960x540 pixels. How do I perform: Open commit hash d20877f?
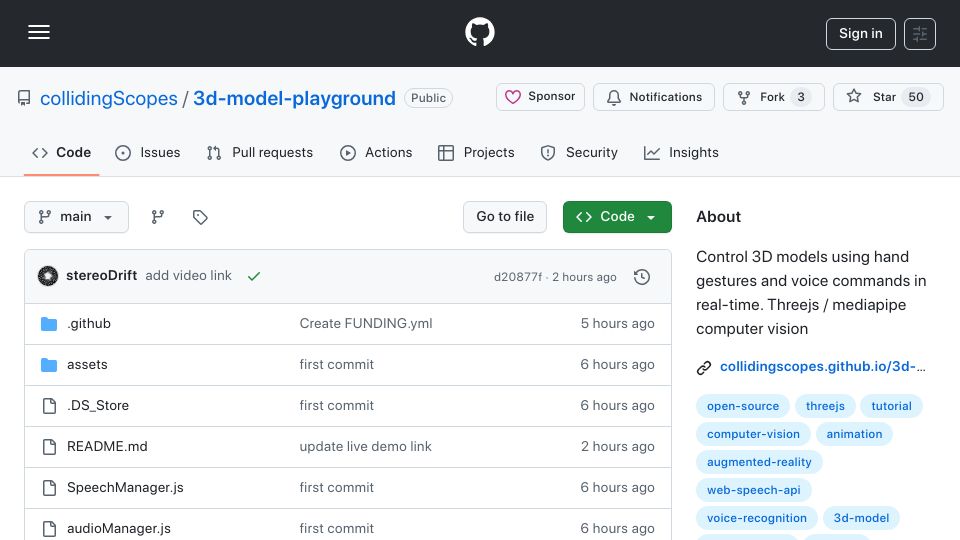click(518, 277)
